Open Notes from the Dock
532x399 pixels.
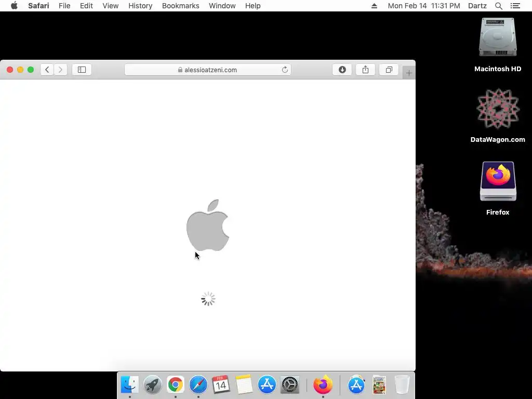pyautogui.click(x=244, y=385)
